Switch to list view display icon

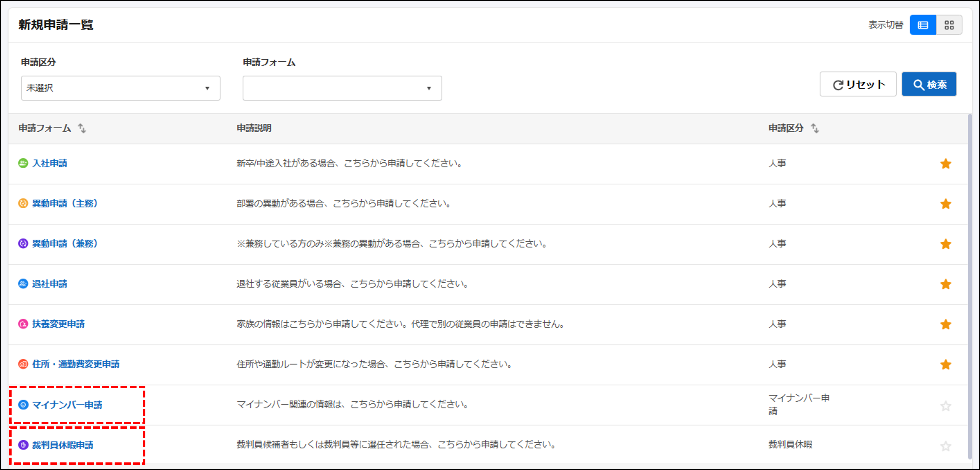click(923, 25)
